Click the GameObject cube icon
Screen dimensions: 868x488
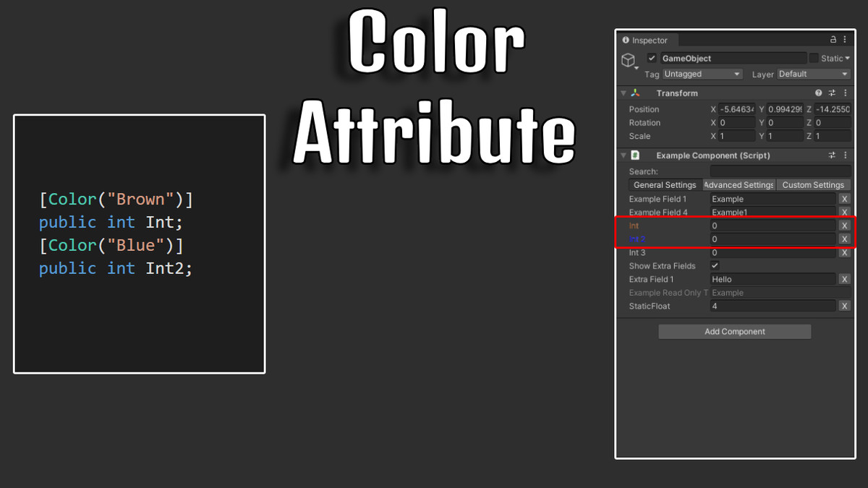628,59
